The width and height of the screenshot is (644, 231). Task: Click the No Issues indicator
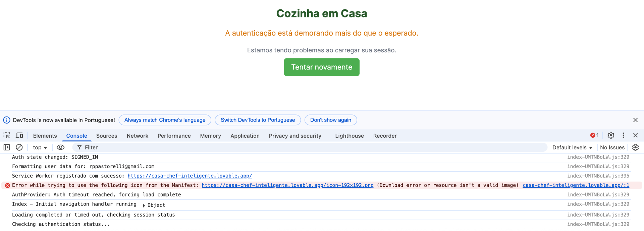click(612, 147)
